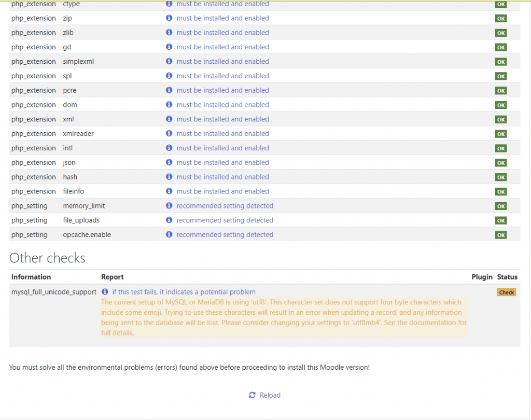Click the Reload refresh icon
This screenshot has width=531, height=420.
point(252,395)
